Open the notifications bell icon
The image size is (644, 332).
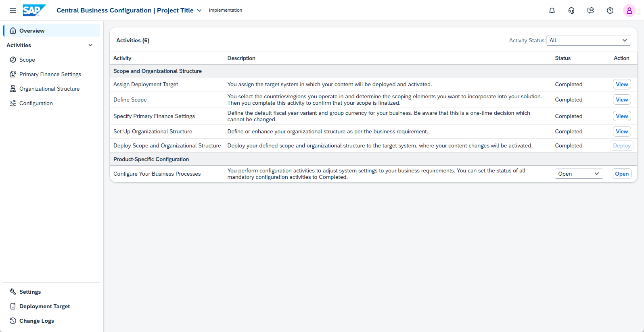coord(552,10)
